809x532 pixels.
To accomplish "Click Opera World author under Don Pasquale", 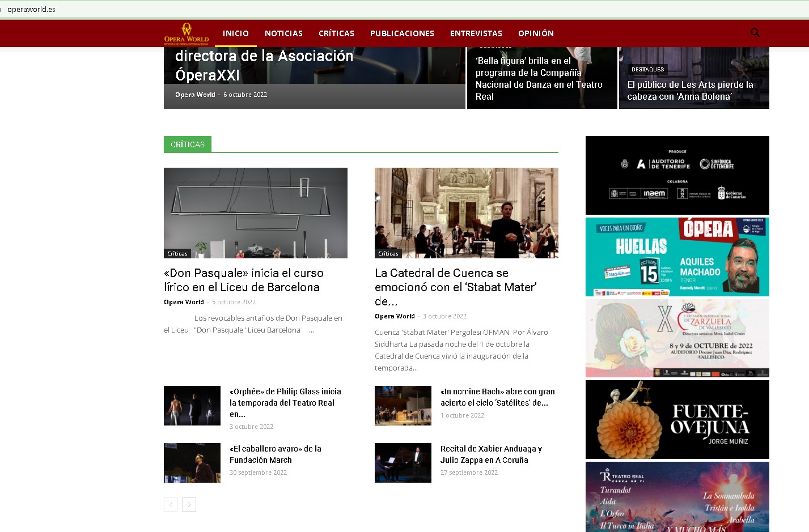I will coord(184,302).
